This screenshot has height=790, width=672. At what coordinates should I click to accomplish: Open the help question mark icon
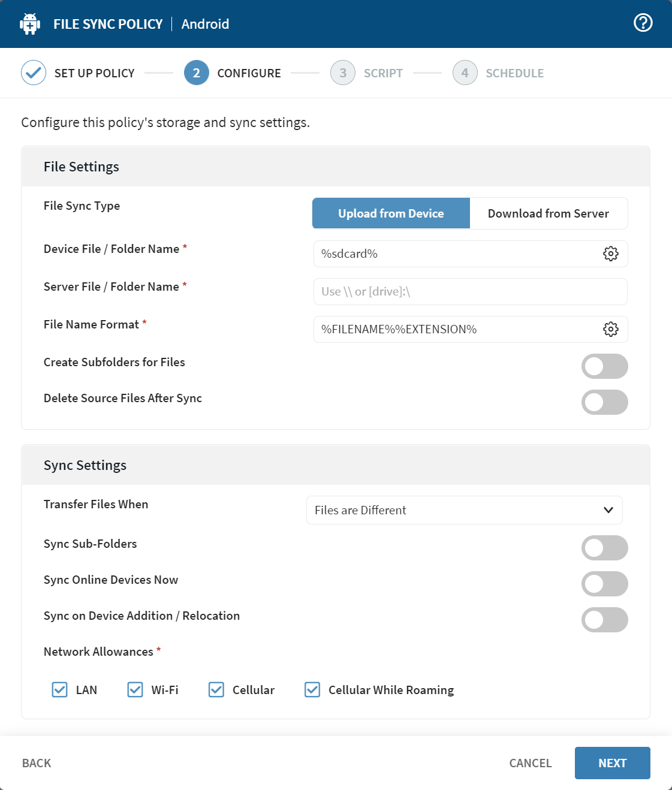coord(643,22)
